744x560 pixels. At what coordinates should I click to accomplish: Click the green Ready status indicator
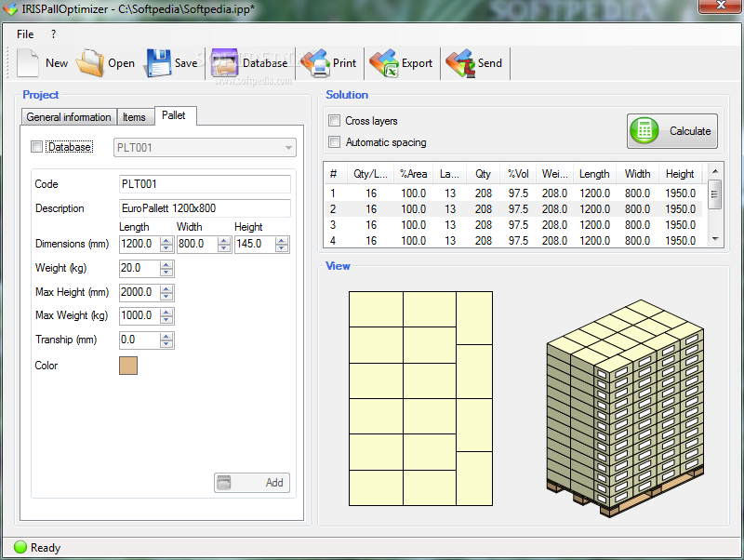tap(20, 547)
